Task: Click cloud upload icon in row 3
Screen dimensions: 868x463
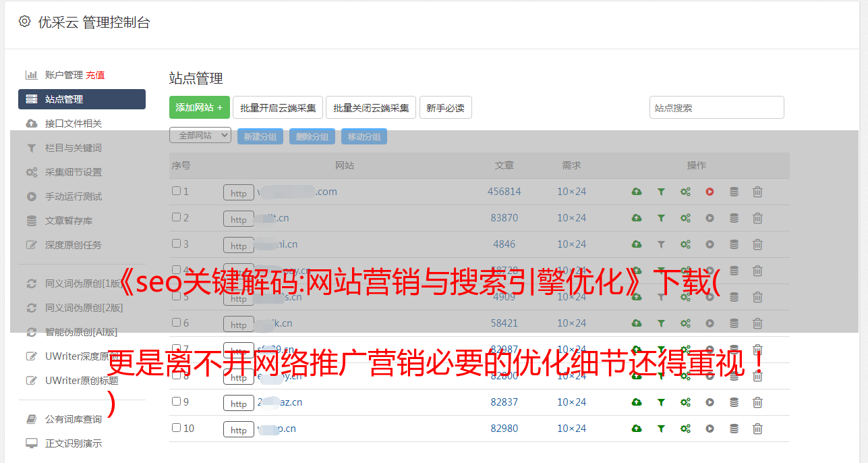Action: point(637,244)
